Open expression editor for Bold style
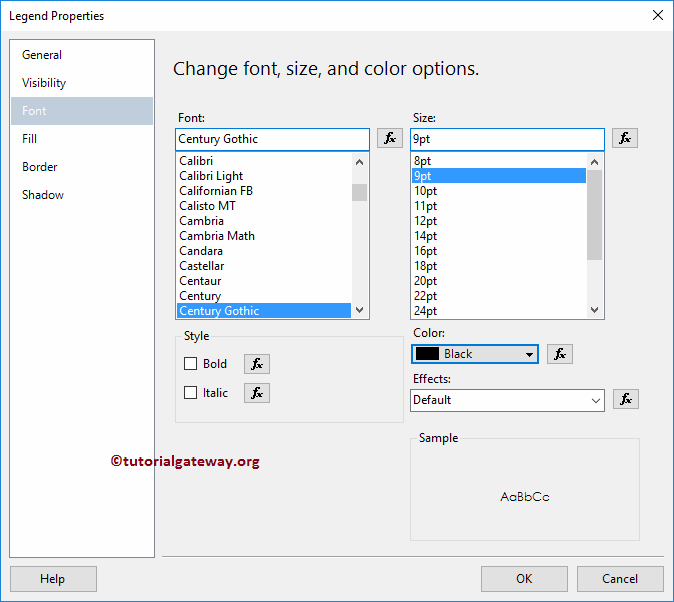Screen dimensions: 674x602 point(257,364)
